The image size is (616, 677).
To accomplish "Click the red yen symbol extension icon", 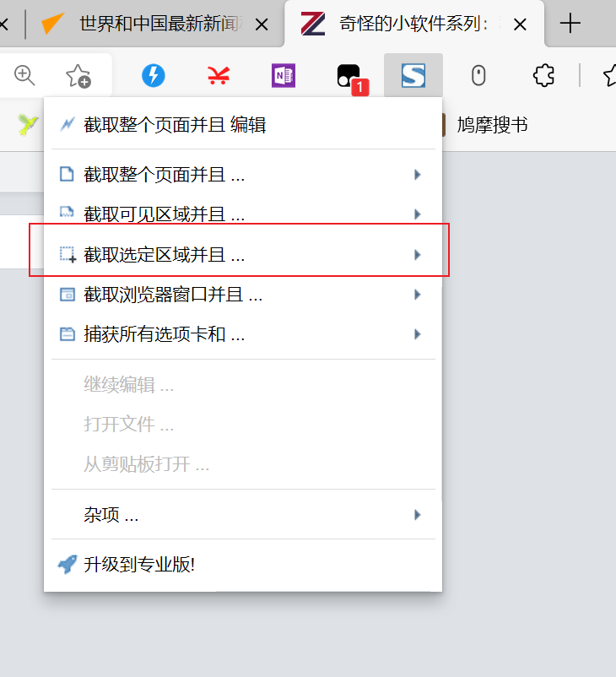I will coord(219,76).
